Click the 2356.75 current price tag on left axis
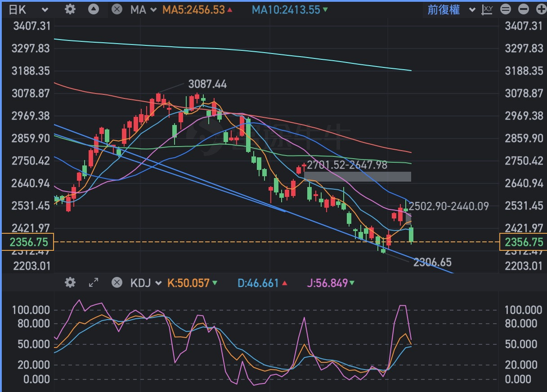This screenshot has height=392, width=547. [x=27, y=242]
